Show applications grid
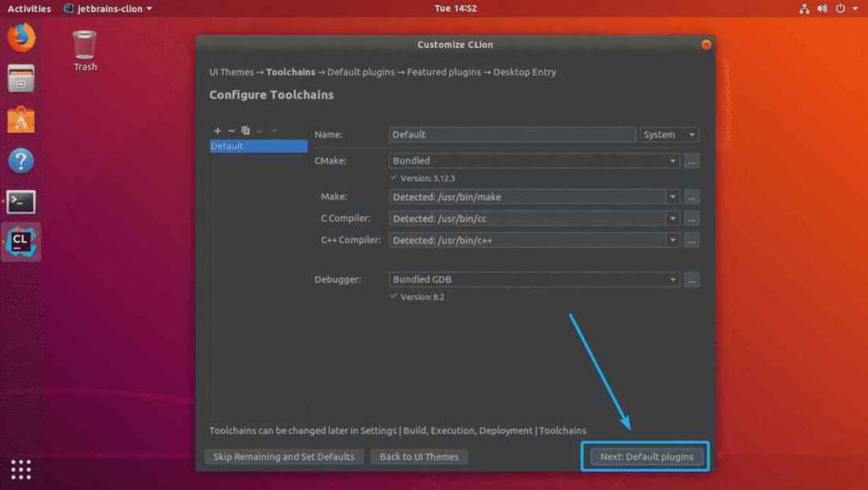Screen dimensions: 868x490 [x=21, y=470]
